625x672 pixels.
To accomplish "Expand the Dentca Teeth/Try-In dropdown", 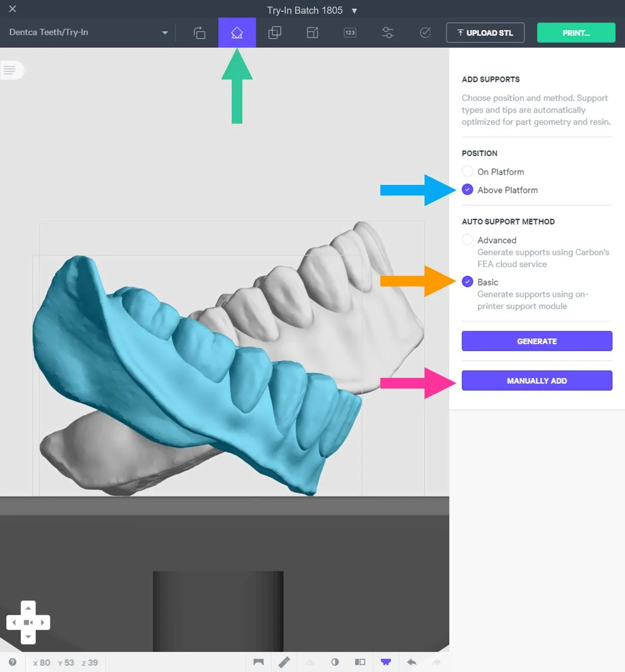I will point(88,33).
